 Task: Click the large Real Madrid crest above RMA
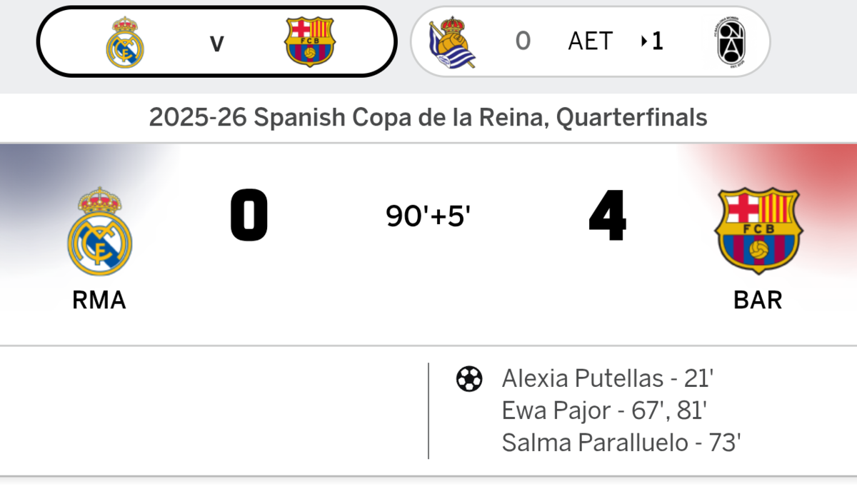pos(99,232)
